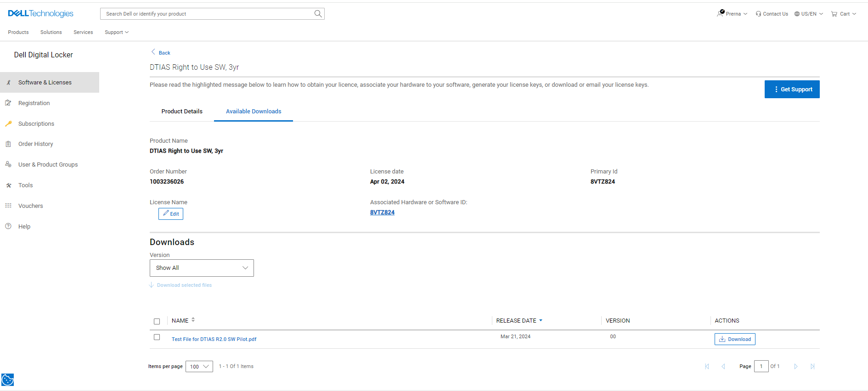
Task: Open cookie settings icon
Action: pos(7,380)
